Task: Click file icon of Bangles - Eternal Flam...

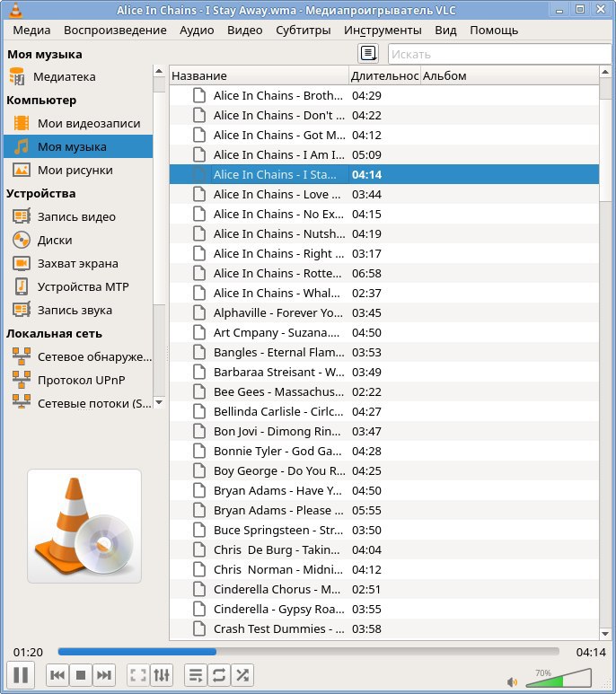Action: click(199, 352)
